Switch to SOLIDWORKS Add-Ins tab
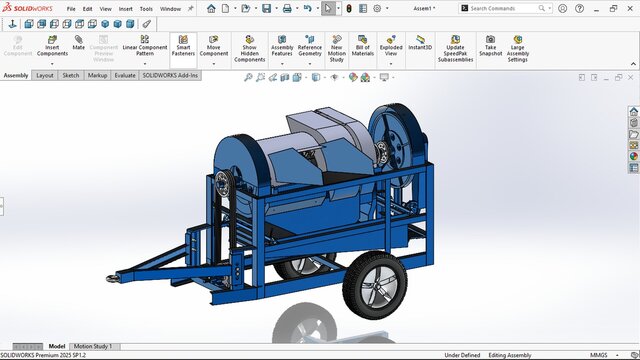The height and width of the screenshot is (360, 640). point(170,76)
